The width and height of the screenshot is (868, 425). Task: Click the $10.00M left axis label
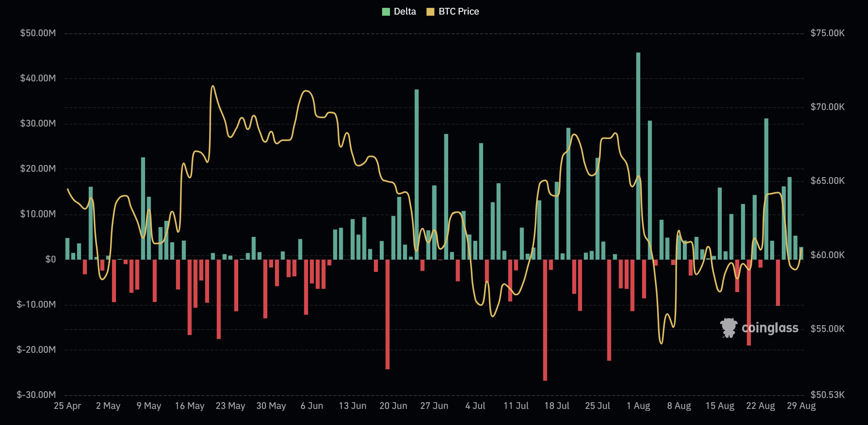click(x=38, y=214)
